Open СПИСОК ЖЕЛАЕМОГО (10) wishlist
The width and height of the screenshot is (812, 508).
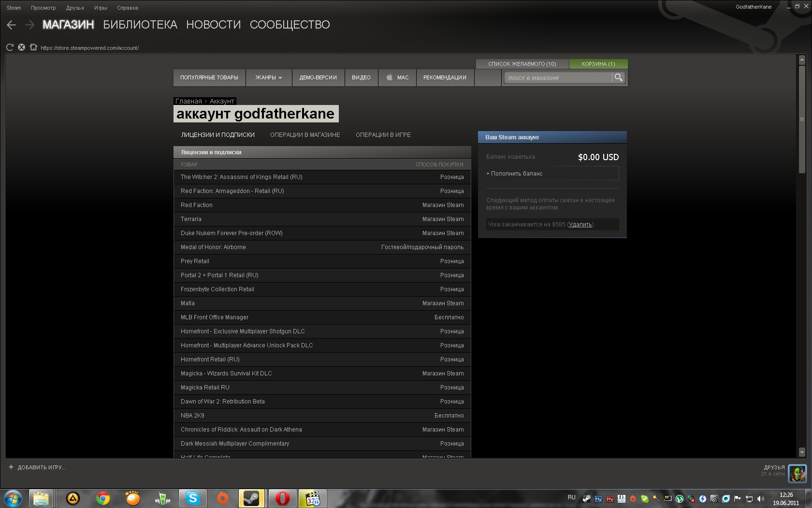click(x=522, y=64)
